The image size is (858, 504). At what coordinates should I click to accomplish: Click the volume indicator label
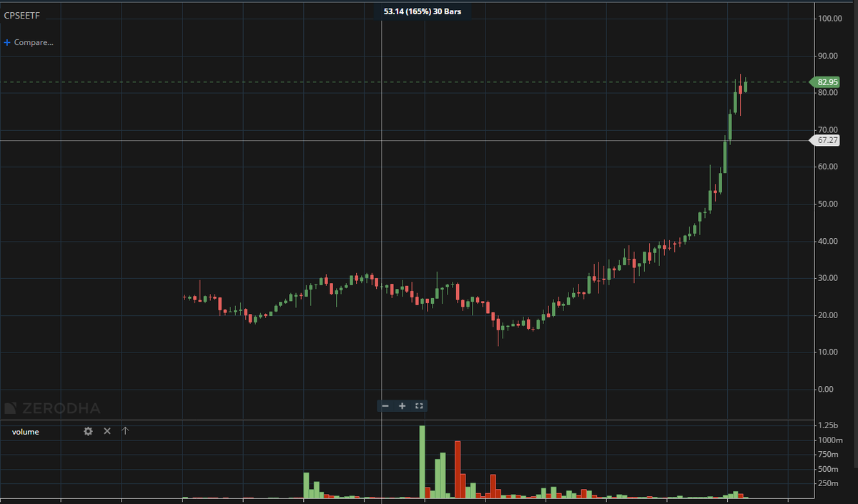[x=26, y=432]
